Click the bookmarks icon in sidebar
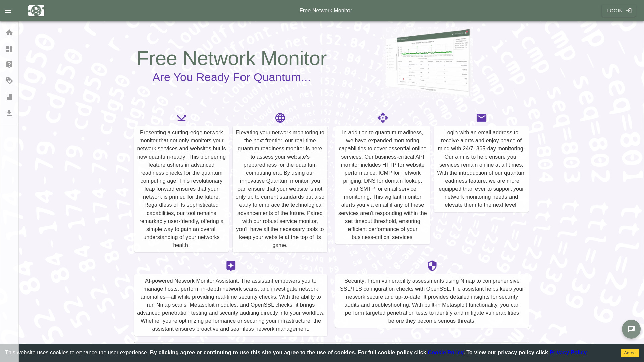This screenshot has width=644, height=362. pos(9,97)
